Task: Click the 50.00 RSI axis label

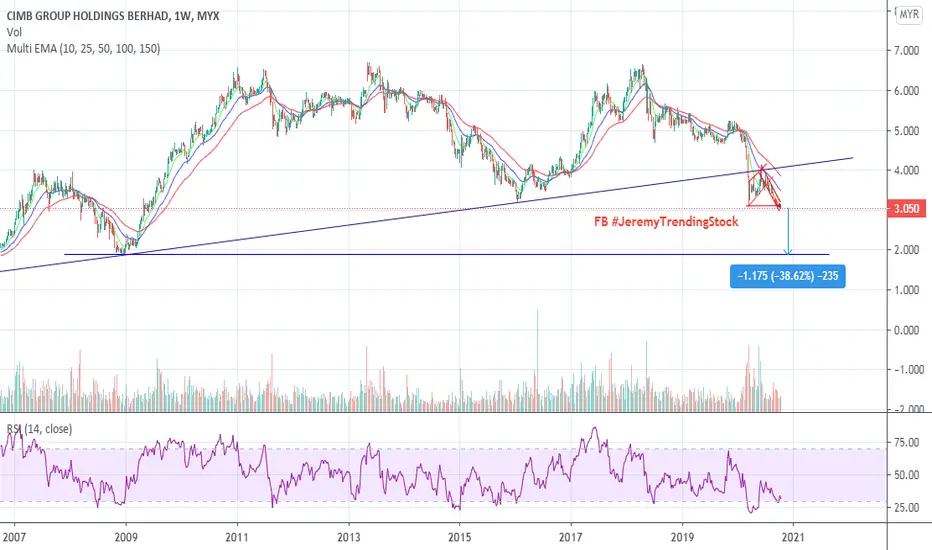Action: point(906,475)
